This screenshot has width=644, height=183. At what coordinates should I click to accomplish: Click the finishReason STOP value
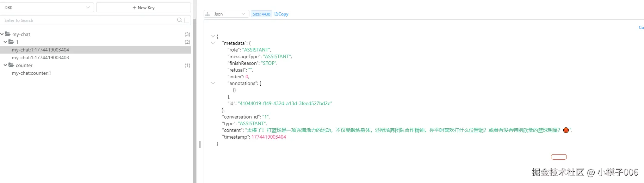tap(268, 63)
